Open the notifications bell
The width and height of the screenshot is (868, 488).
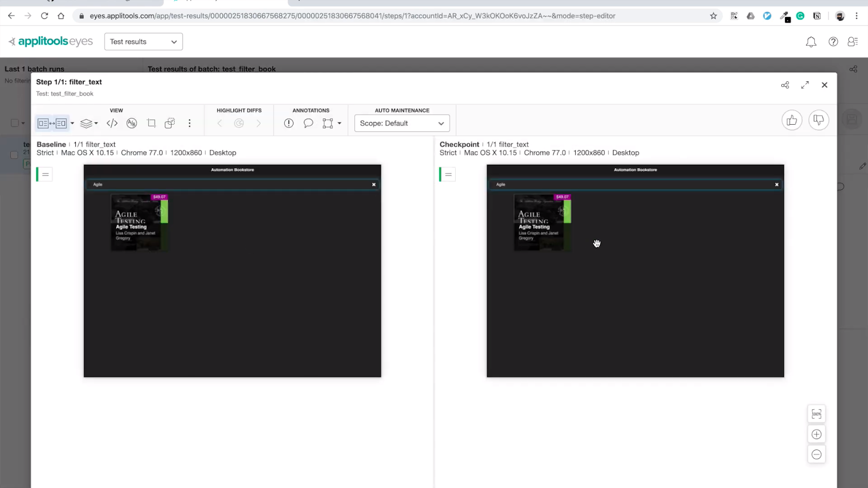811,42
